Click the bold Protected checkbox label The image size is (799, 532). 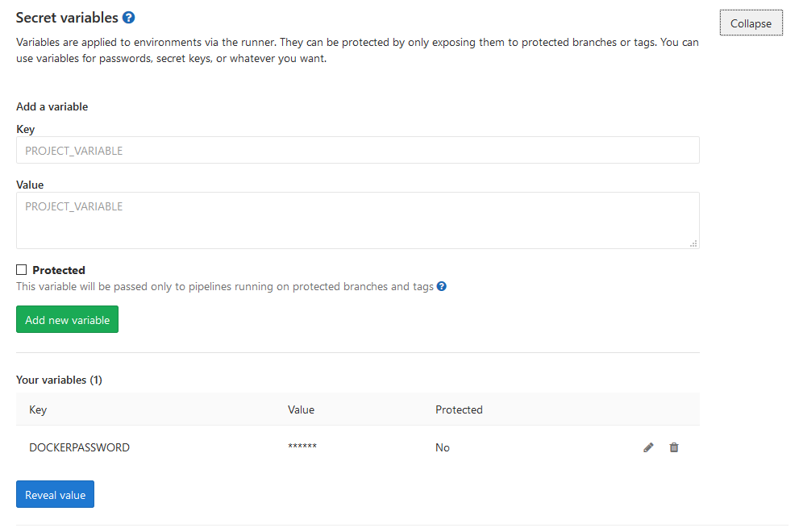59,270
